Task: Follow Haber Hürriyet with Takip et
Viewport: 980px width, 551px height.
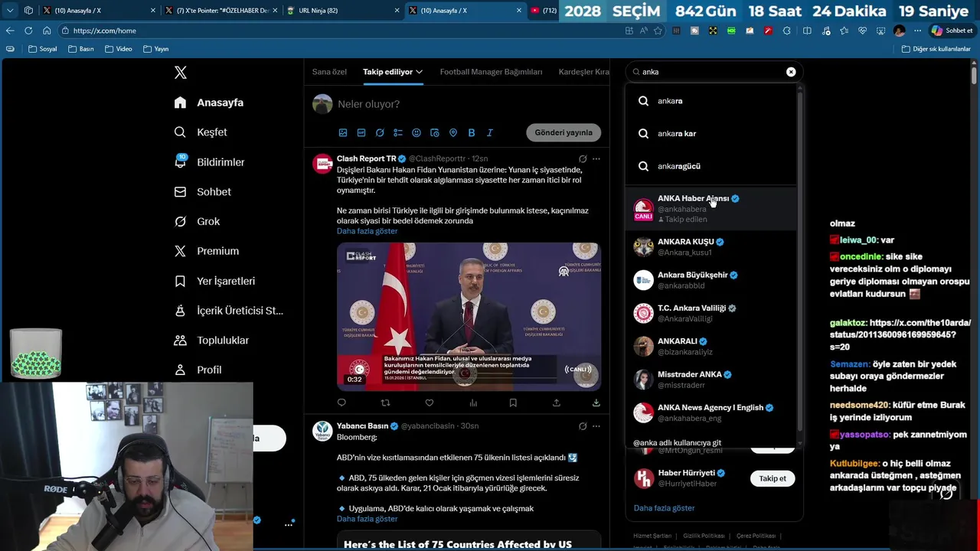Action: [773, 478]
